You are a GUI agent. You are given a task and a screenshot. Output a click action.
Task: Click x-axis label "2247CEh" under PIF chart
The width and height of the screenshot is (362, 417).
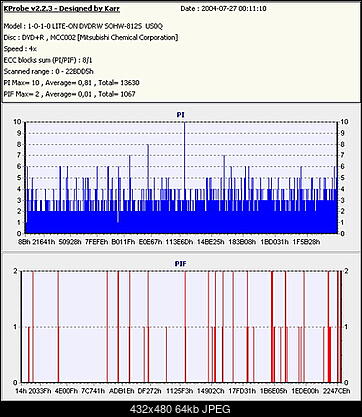click(336, 391)
